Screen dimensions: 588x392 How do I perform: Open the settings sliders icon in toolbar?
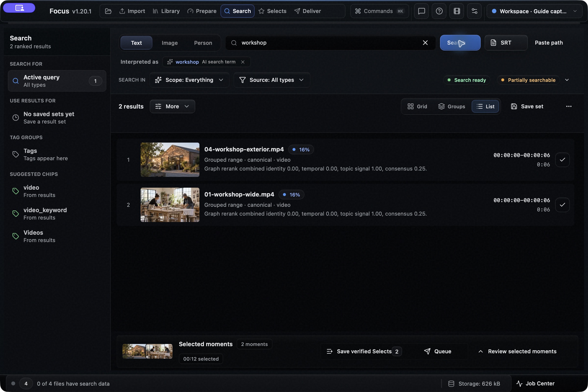(x=474, y=11)
